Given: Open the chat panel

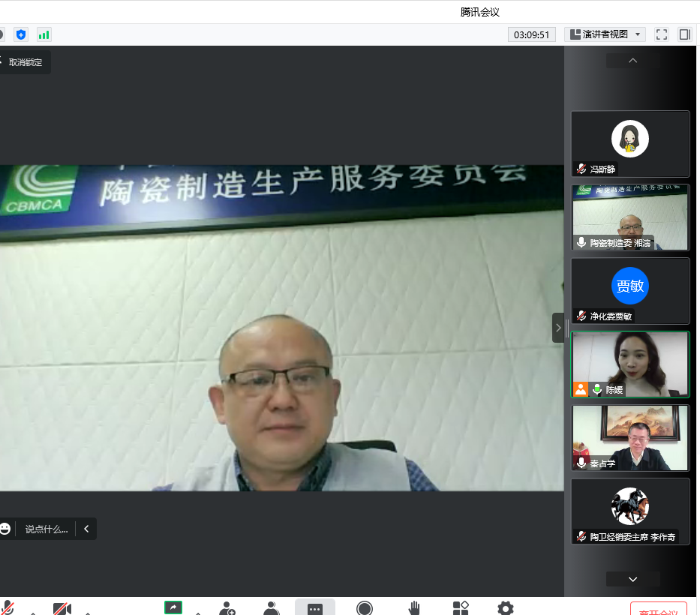Looking at the screenshot, I should (x=315, y=608).
